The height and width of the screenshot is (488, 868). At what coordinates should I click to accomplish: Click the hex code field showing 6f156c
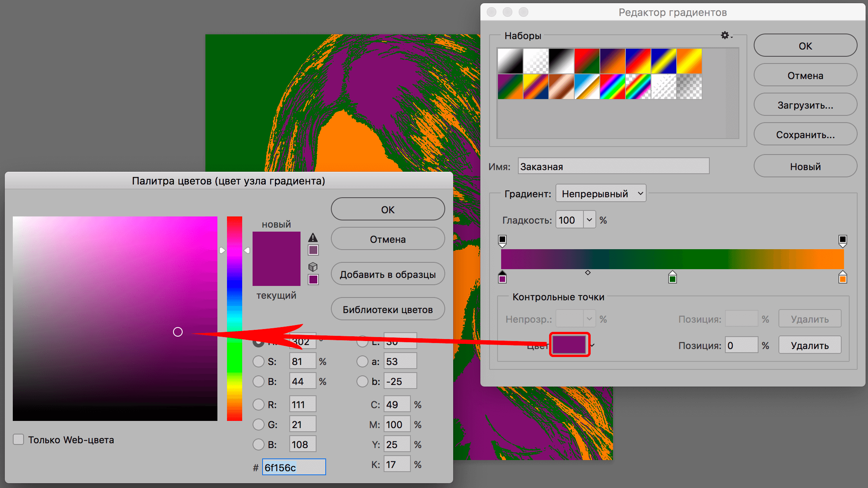[294, 466]
